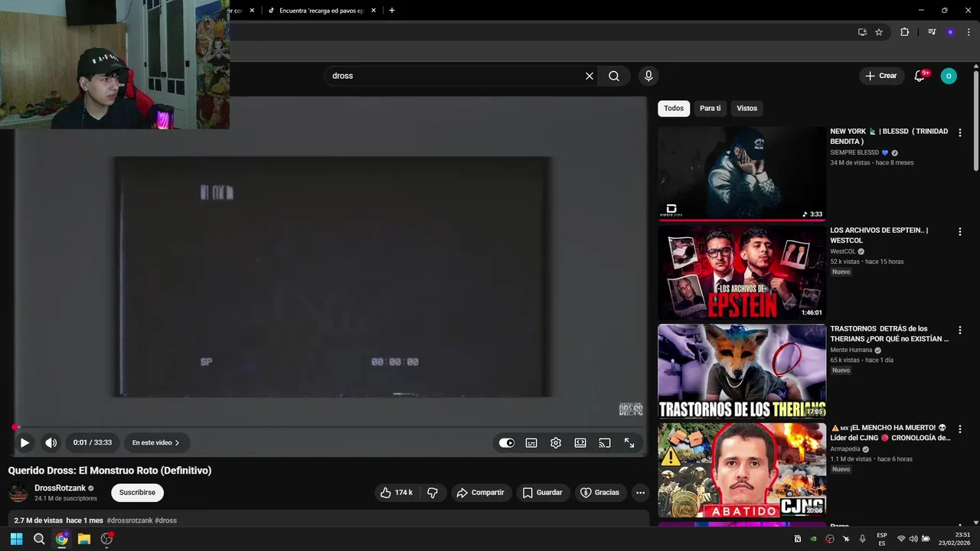Screen dimensions: 980x551
Task: Open SIEMPRE BLESSD channel link
Action: 854,152
